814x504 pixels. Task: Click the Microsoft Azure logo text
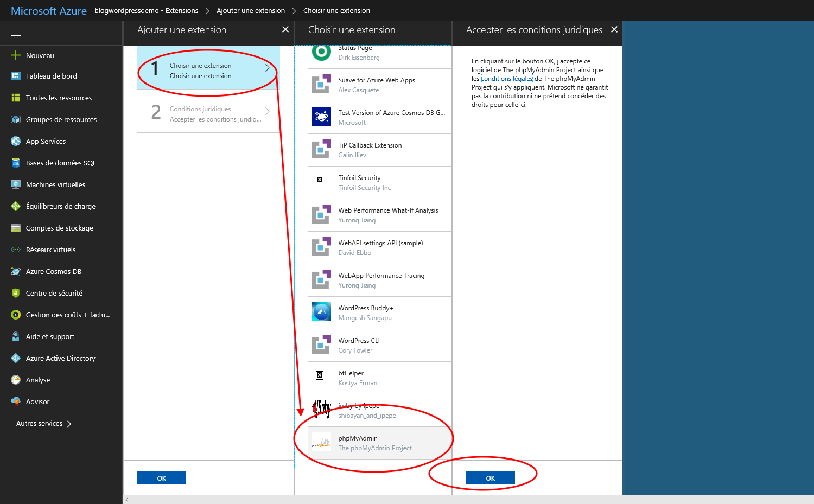(49, 11)
